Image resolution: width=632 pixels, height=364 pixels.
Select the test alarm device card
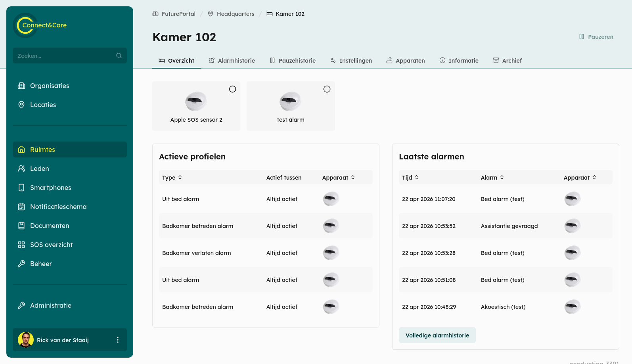tap(291, 106)
